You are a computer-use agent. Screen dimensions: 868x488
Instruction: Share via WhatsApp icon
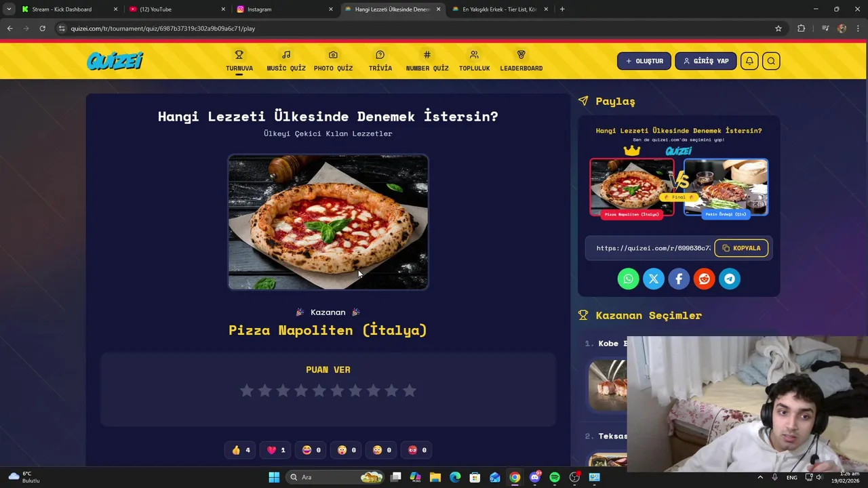pos(628,279)
